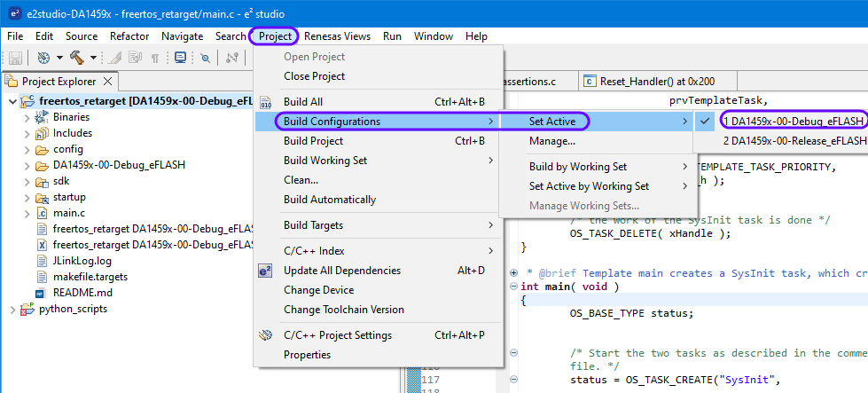Image resolution: width=868 pixels, height=393 pixels.
Task: Open the Build Working Set submenu
Action: [378, 161]
